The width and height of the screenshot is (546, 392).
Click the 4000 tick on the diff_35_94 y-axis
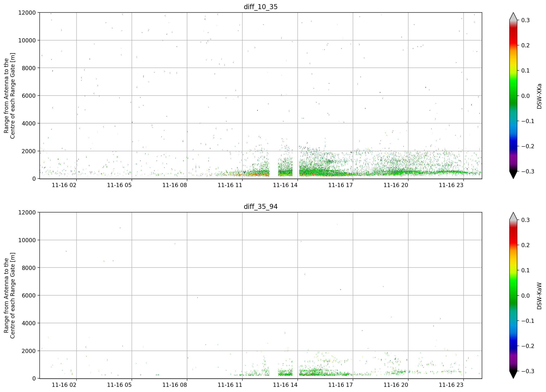[x=29, y=323]
